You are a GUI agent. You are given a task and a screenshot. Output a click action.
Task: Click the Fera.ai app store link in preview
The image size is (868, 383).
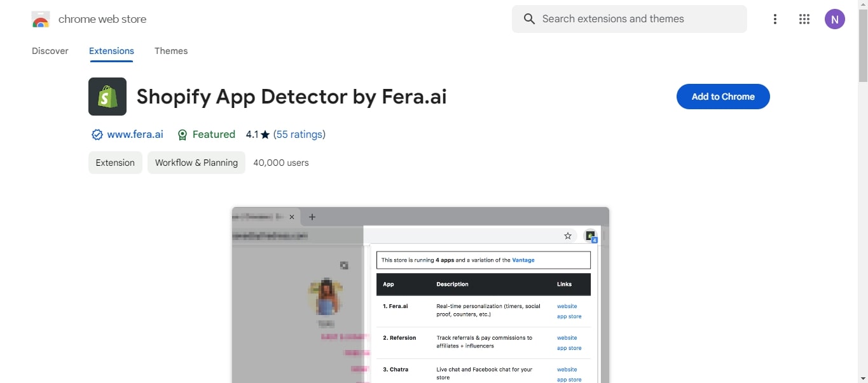(x=569, y=316)
